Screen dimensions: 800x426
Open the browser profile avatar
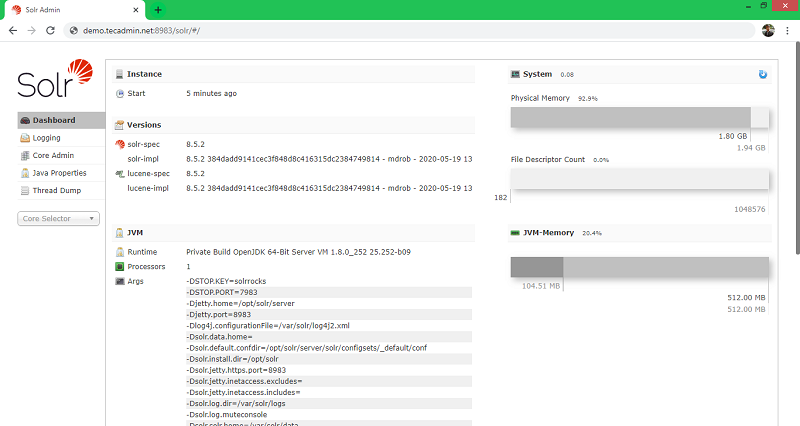point(768,31)
